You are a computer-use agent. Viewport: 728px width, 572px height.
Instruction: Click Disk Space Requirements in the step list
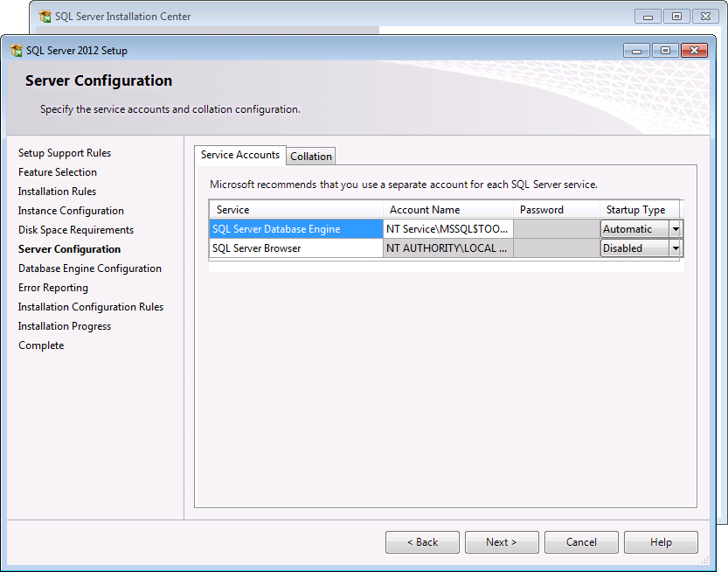point(76,230)
